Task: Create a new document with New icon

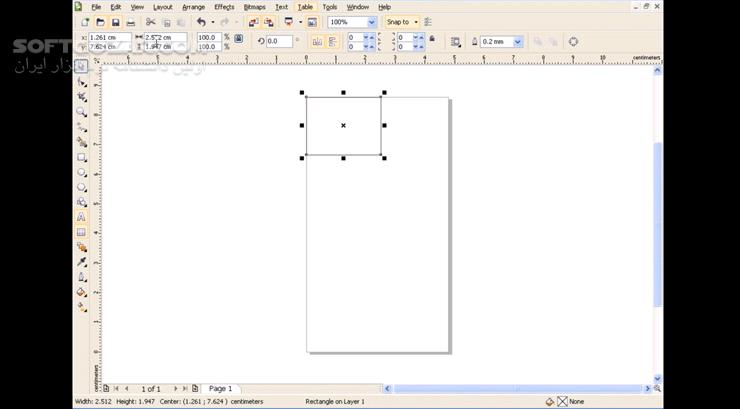Action: 85,22
